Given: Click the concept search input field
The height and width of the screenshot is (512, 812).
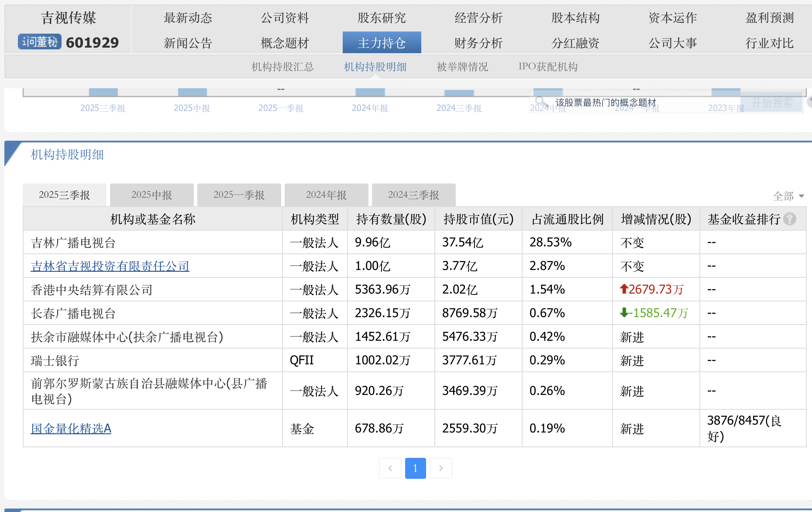Looking at the screenshot, I should [635, 103].
